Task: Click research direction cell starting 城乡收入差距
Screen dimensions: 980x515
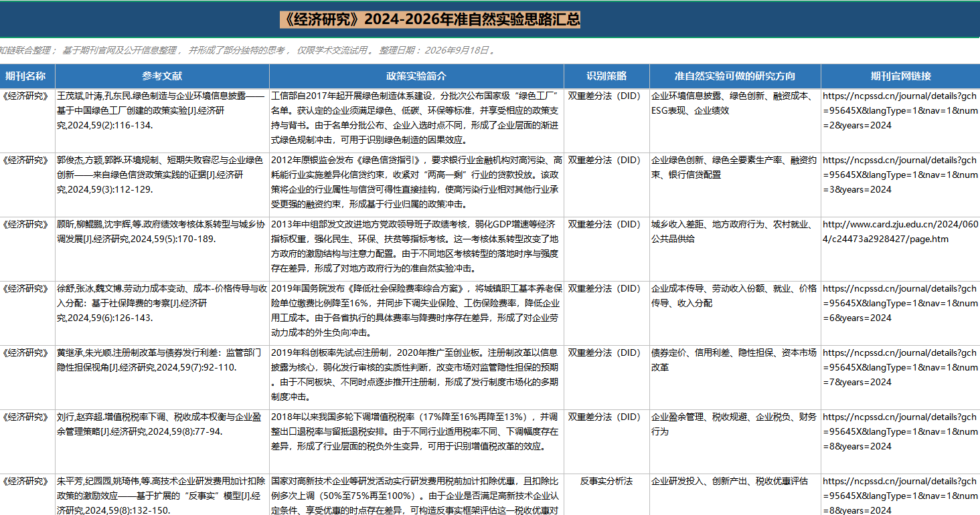Action: click(x=735, y=249)
